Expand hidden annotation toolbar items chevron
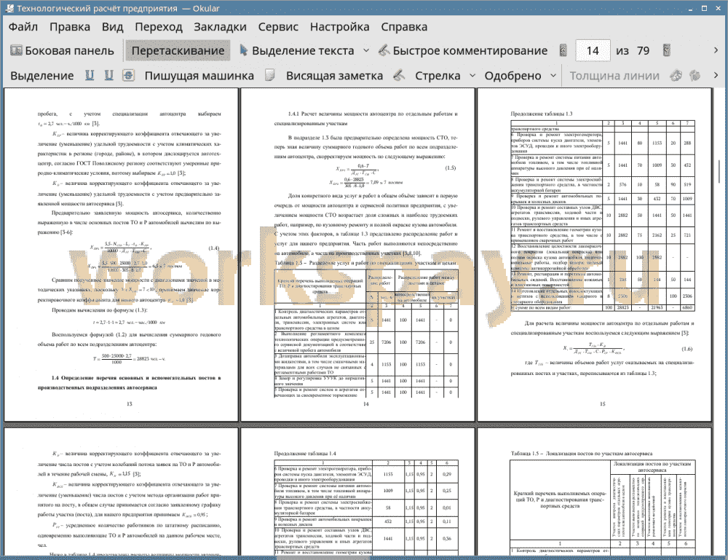Image resolution: width=728 pixels, height=560 pixels. coord(716,75)
